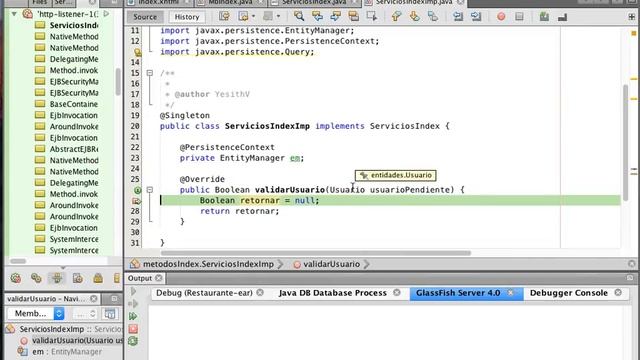This screenshot has height=360, width=640.
Task: Click the padlock icon in debugging toolbar
Action: 98,278
